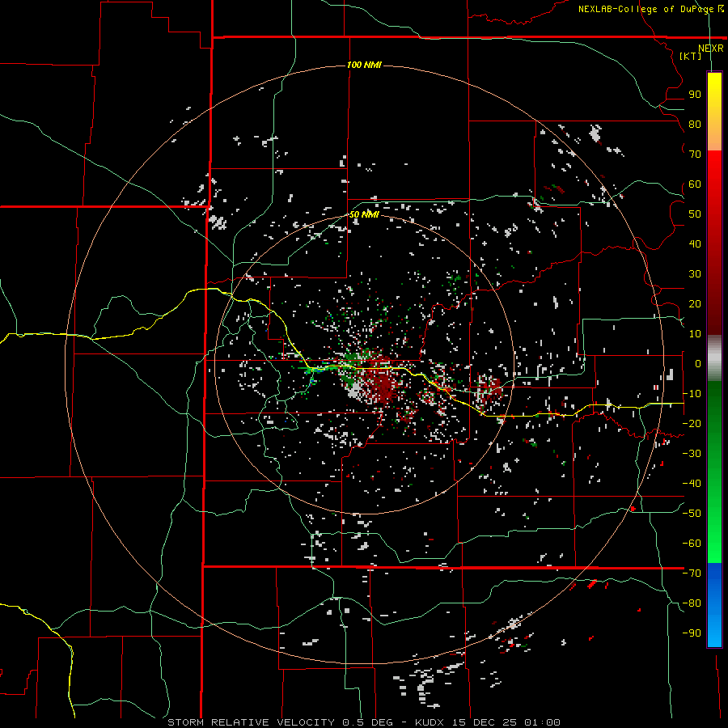Click the '01:00' time in the caption
The width and height of the screenshot is (728, 728).
pos(542,722)
